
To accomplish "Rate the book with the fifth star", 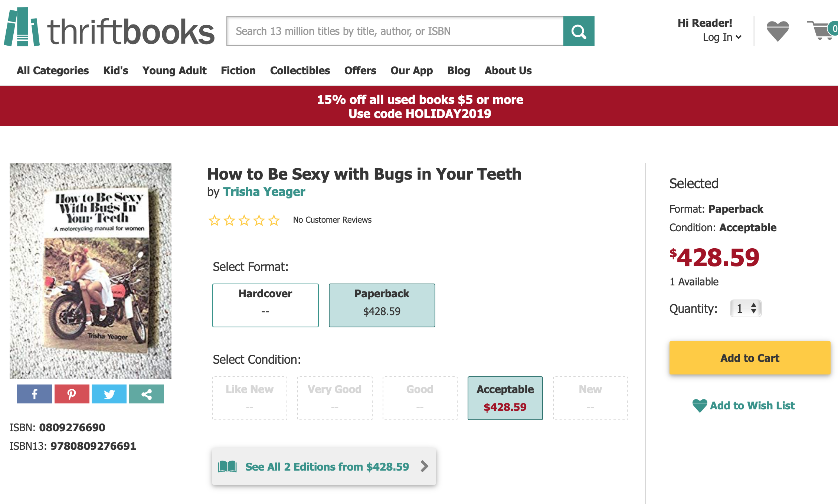I will click(x=274, y=220).
